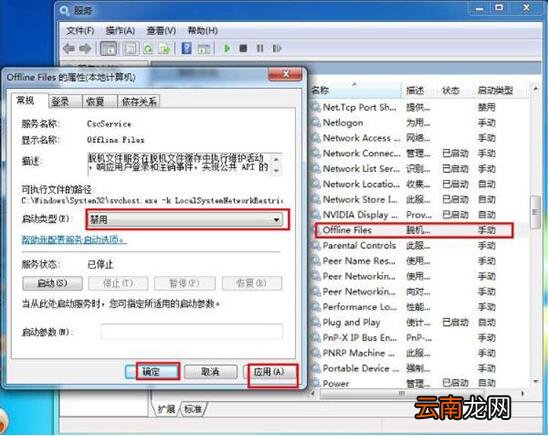Click the 暂停(P) button
This screenshot has height=436, width=548.
click(185, 283)
